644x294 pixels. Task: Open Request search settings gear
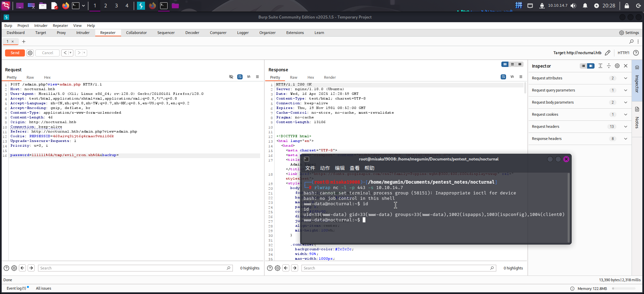click(x=14, y=268)
